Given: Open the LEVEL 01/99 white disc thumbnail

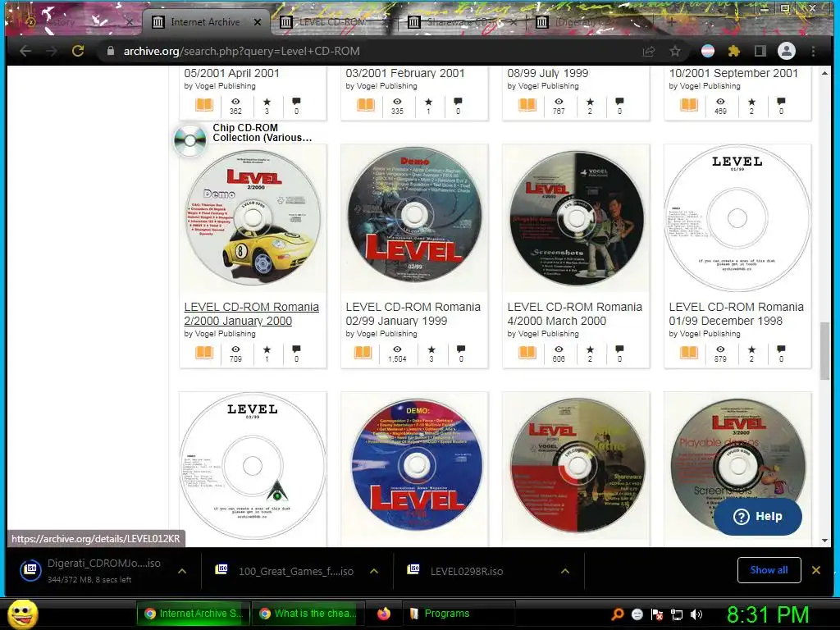Looking at the screenshot, I should [737, 217].
